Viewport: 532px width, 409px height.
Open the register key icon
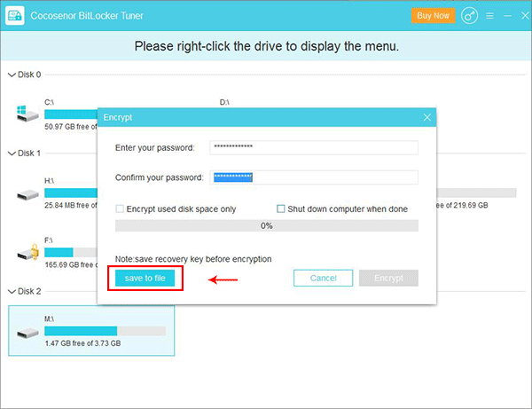click(x=469, y=16)
